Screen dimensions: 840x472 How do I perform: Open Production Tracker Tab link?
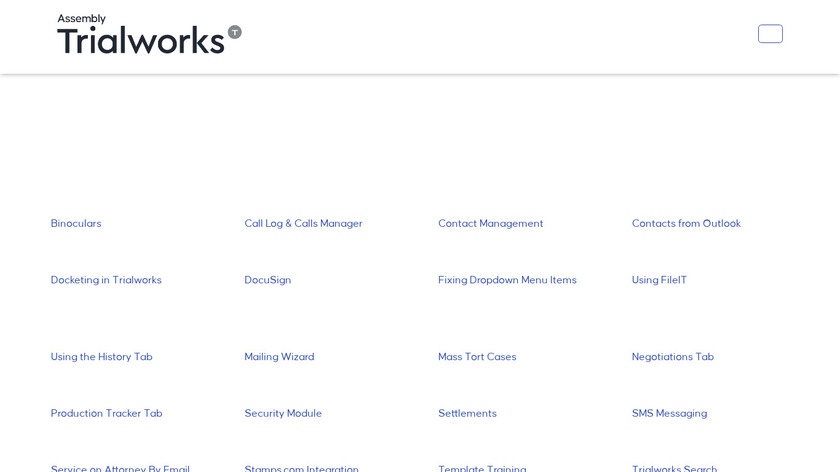106,414
